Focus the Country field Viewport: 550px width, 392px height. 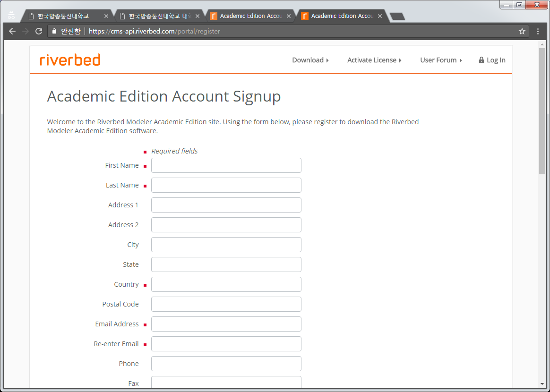pyautogui.click(x=226, y=284)
